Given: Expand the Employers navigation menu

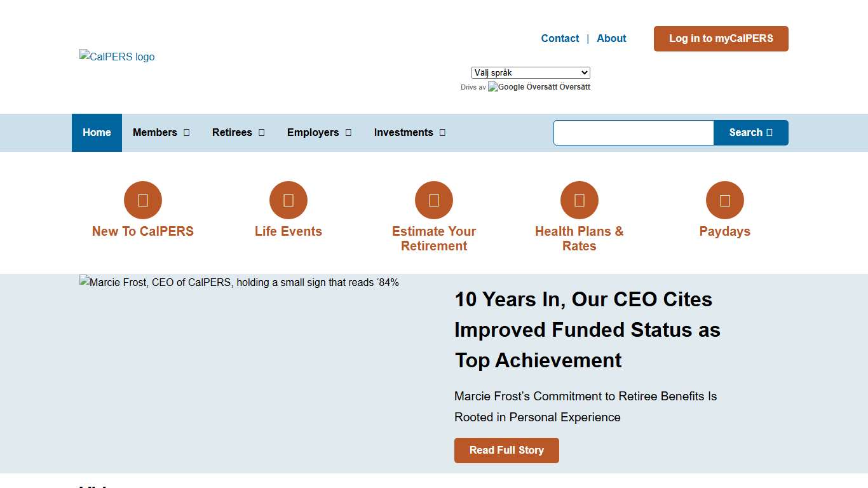Looking at the screenshot, I should coord(319,133).
